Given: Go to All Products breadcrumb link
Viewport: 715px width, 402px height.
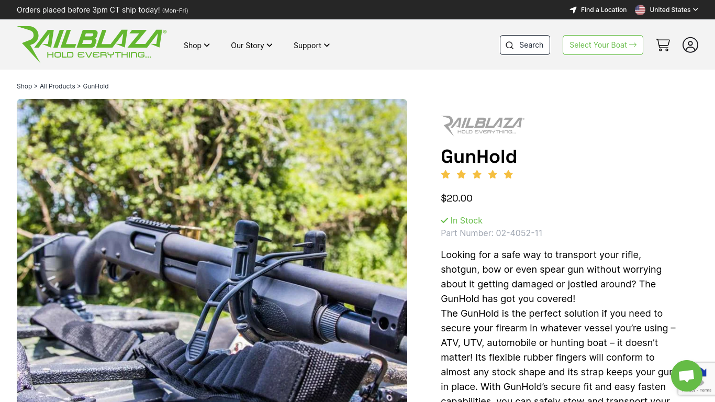Looking at the screenshot, I should (57, 86).
